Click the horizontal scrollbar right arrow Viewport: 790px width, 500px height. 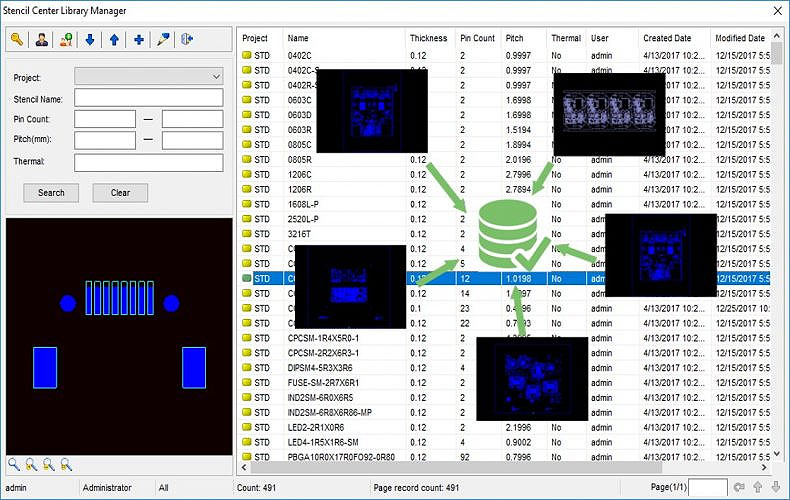[764, 467]
